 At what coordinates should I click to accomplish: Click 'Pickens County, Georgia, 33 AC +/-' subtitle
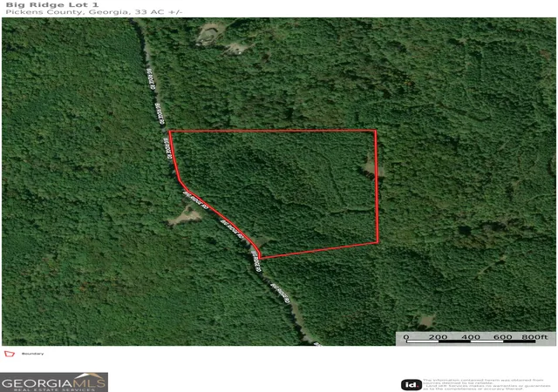pyautogui.click(x=94, y=12)
